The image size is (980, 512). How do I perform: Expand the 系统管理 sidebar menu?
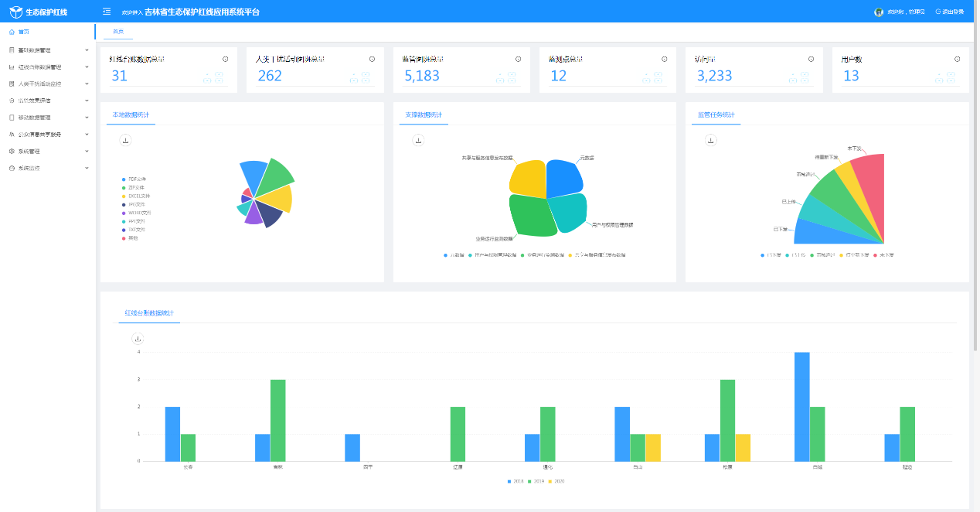pos(48,152)
